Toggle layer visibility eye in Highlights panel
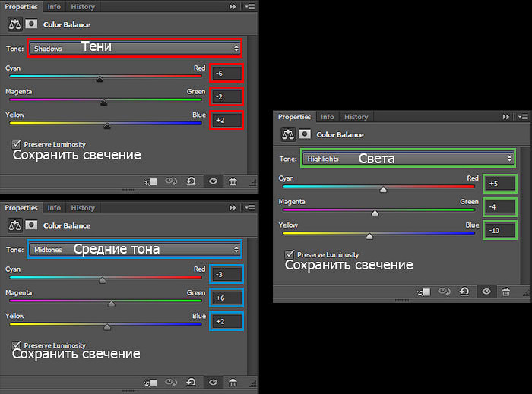The height and width of the screenshot is (394, 532). [x=486, y=292]
